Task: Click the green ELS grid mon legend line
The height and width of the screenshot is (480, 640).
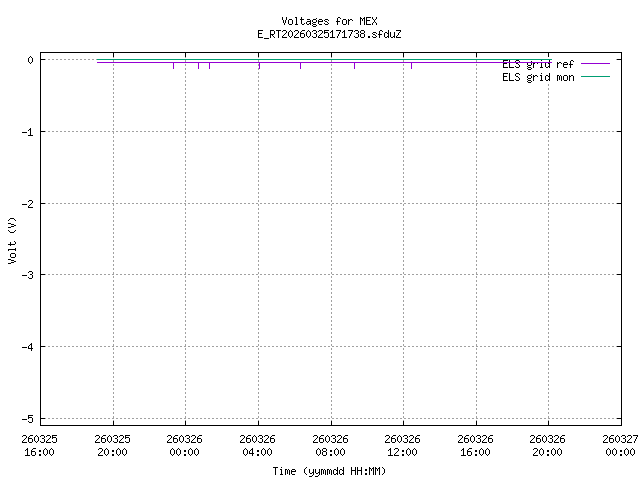Action: [594, 76]
